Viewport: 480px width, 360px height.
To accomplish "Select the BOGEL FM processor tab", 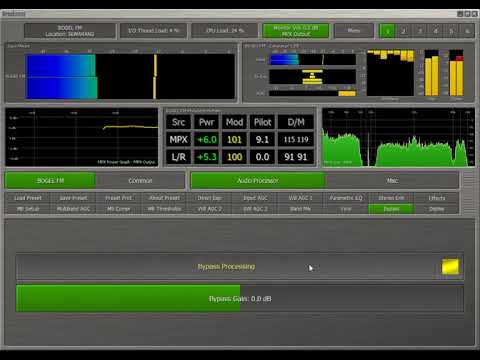I will point(50,181).
